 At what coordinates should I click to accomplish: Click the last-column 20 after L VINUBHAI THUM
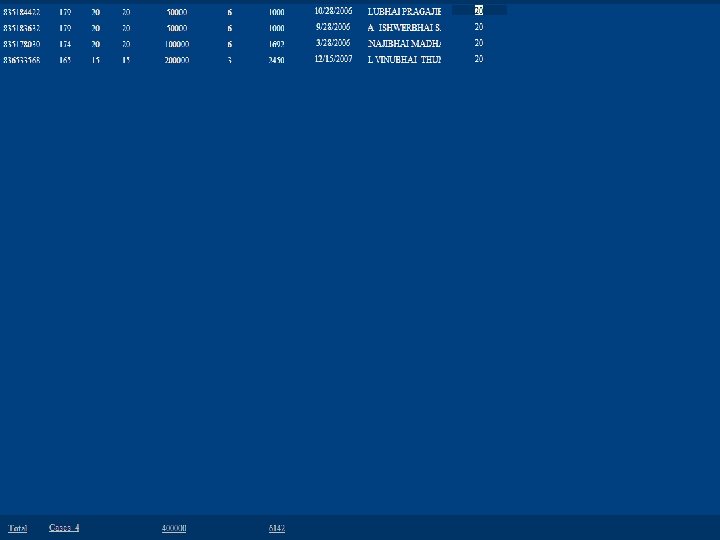point(479,59)
